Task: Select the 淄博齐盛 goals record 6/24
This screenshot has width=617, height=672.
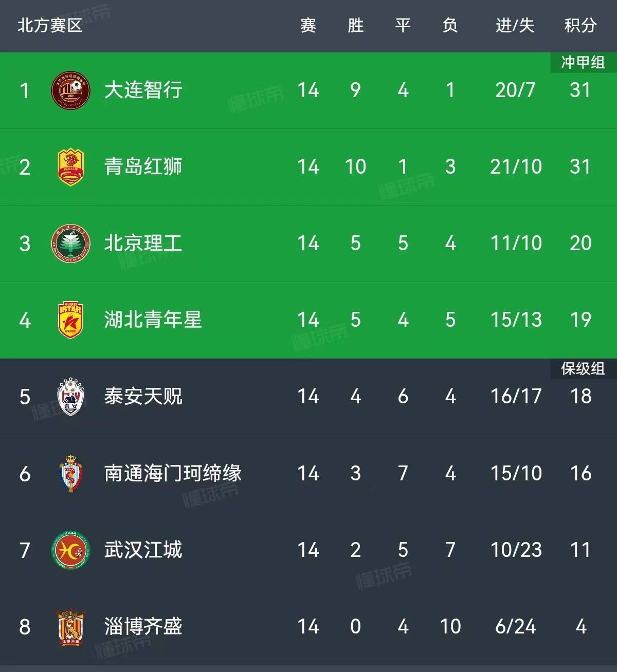Action: pyautogui.click(x=516, y=626)
